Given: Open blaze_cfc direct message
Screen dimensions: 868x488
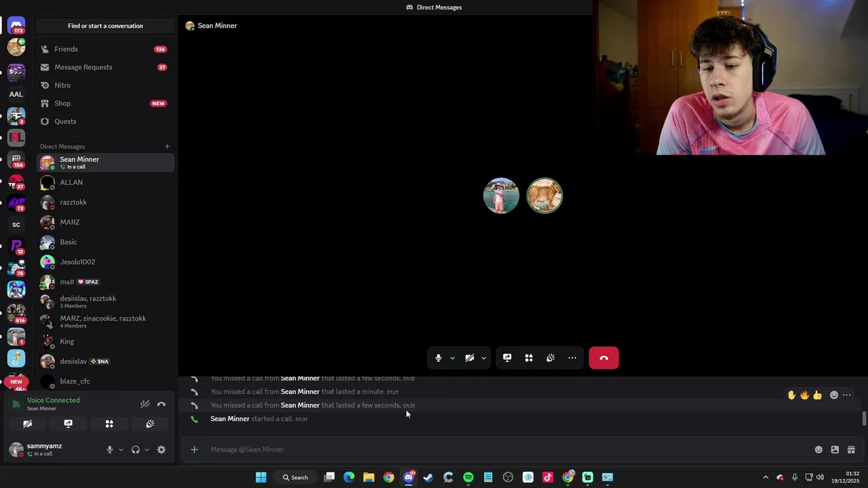Looking at the screenshot, I should click(x=105, y=381).
